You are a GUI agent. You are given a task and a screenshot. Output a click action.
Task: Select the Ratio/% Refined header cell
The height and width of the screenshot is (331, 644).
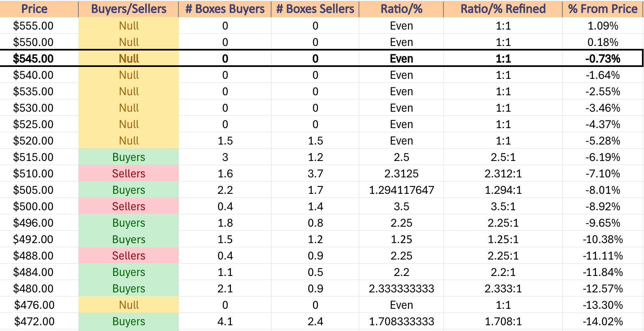point(503,9)
